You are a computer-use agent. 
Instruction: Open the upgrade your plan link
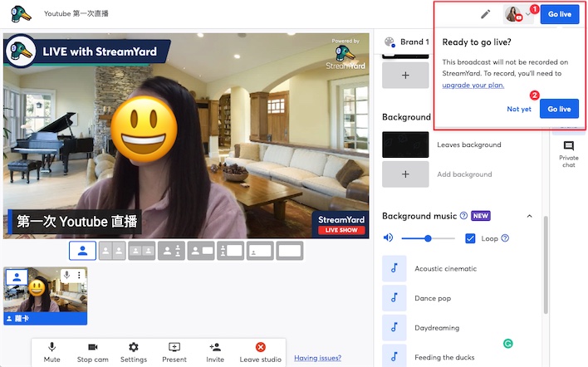[473, 85]
